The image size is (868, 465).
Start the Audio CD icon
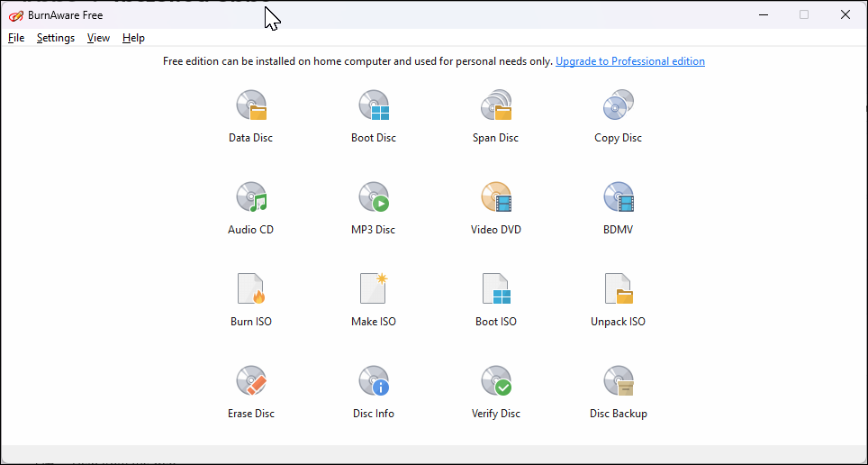coord(251,197)
